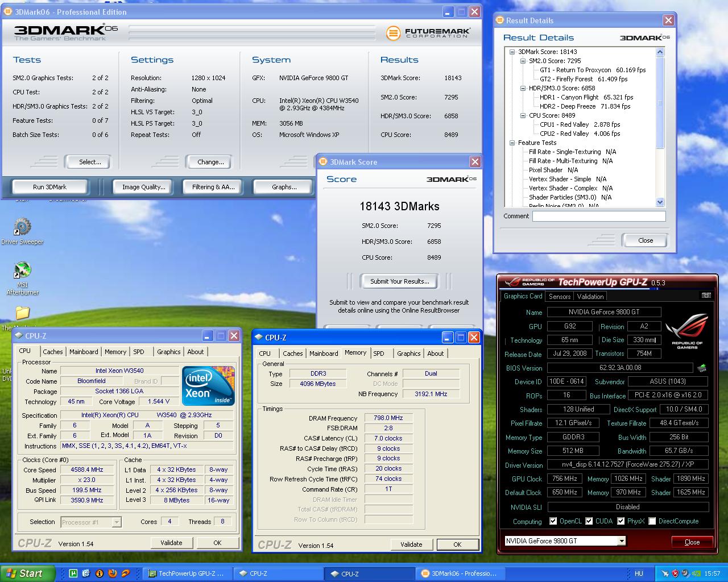Click the Graphs button in 3DMark06
This screenshot has width=728, height=582.
pyautogui.click(x=284, y=187)
